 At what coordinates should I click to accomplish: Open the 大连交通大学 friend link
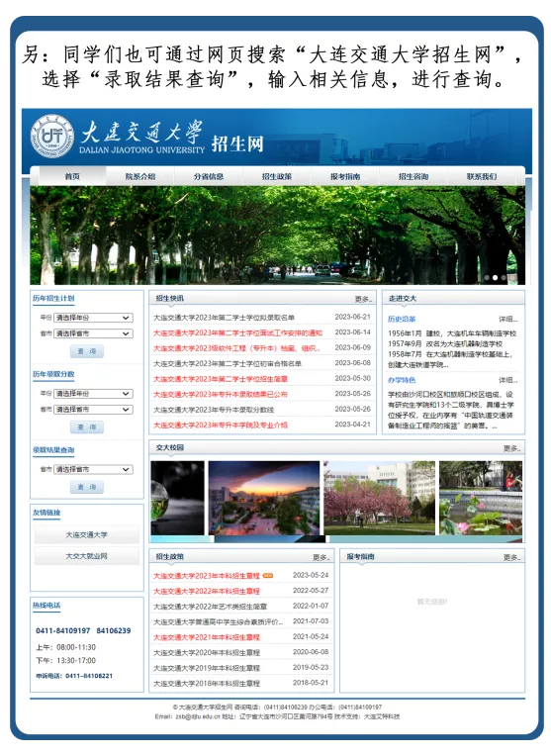pyautogui.click(x=87, y=534)
